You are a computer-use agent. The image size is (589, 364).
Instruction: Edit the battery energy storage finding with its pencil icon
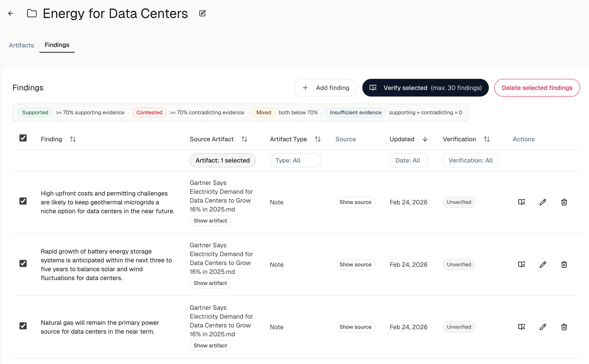click(543, 264)
